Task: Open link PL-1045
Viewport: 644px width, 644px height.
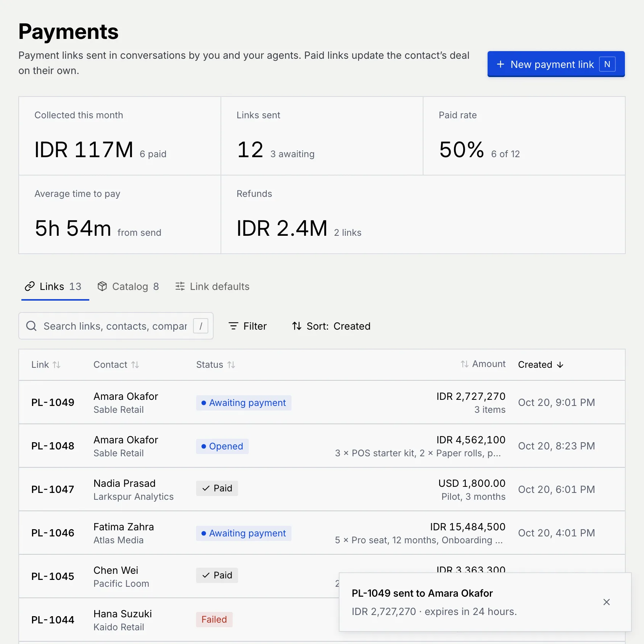Action: coord(53,576)
